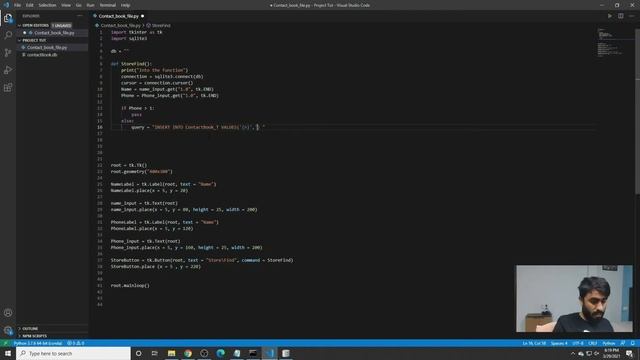Open the View menu
Image resolution: width=640 pixels, height=360 pixels.
tap(66, 5)
